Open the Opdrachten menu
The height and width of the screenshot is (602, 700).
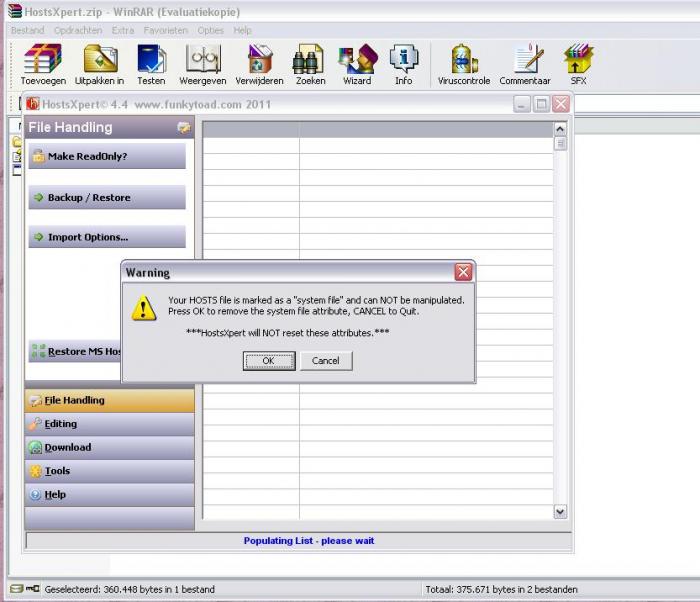click(78, 30)
